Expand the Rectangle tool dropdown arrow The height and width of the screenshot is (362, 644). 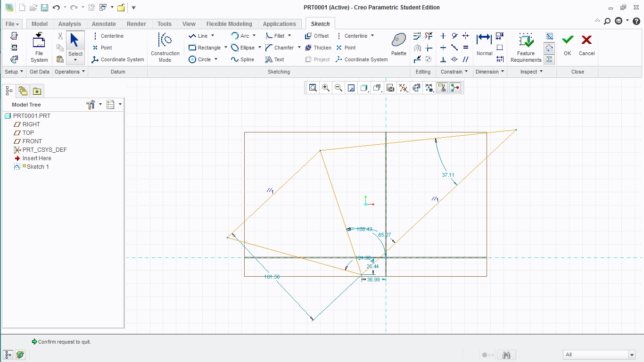(226, 48)
